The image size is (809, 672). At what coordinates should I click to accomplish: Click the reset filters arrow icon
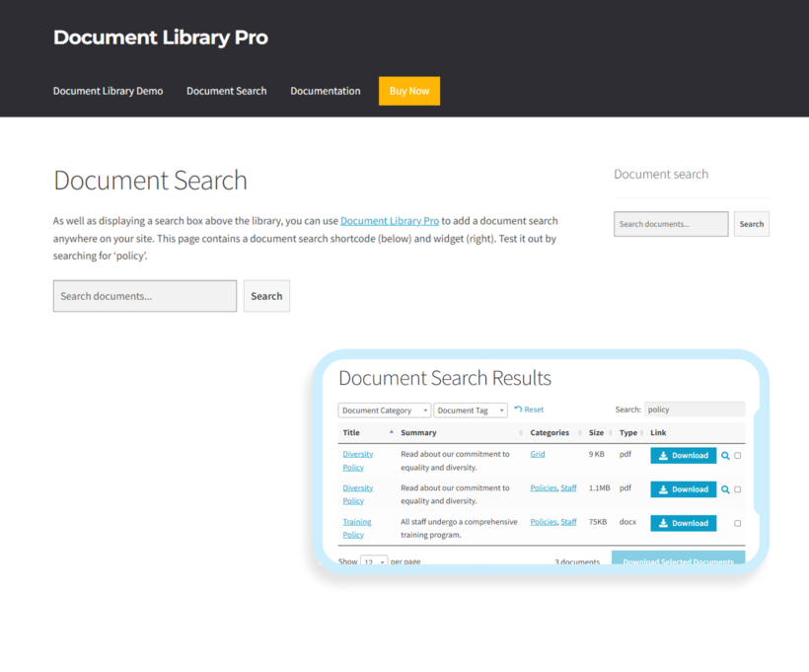pyautogui.click(x=519, y=410)
